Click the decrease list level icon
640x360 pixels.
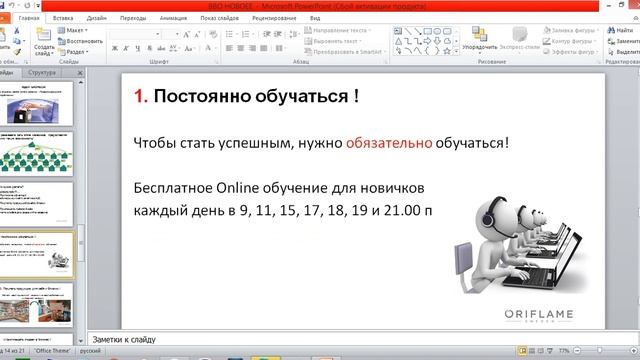[267, 34]
